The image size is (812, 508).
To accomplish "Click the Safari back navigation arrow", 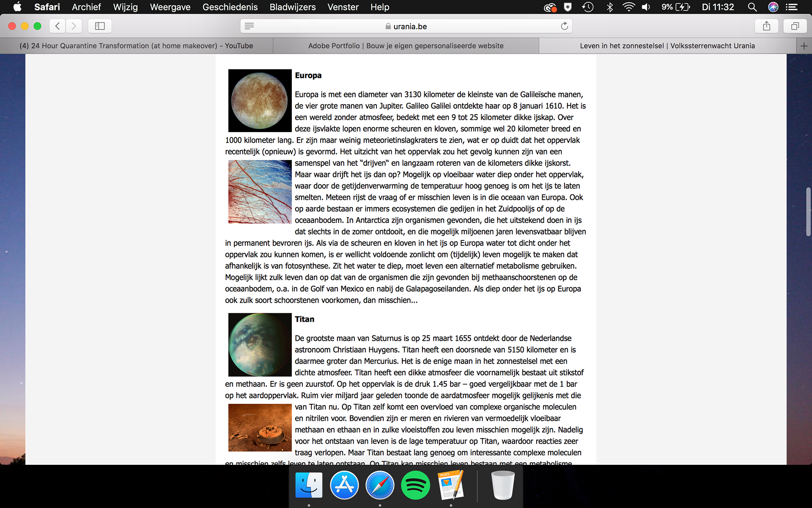I will point(58,26).
